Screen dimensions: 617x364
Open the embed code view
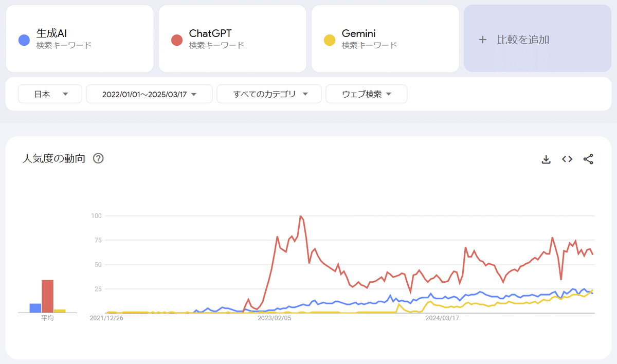coord(567,159)
